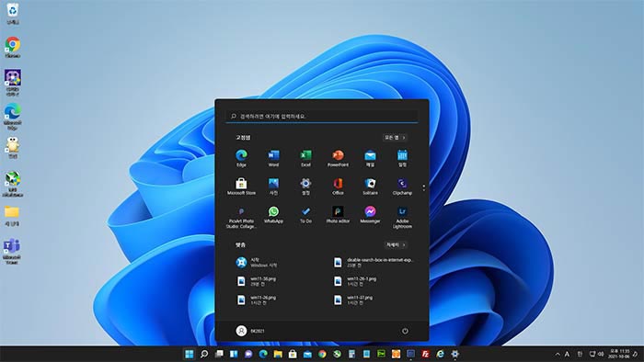Open File Explorer on the taskbar

pyautogui.click(x=278, y=354)
